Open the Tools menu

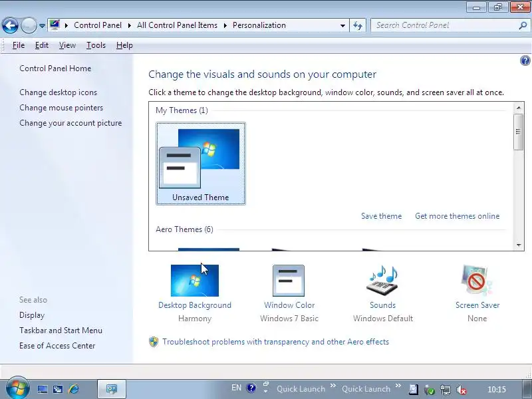(96, 45)
